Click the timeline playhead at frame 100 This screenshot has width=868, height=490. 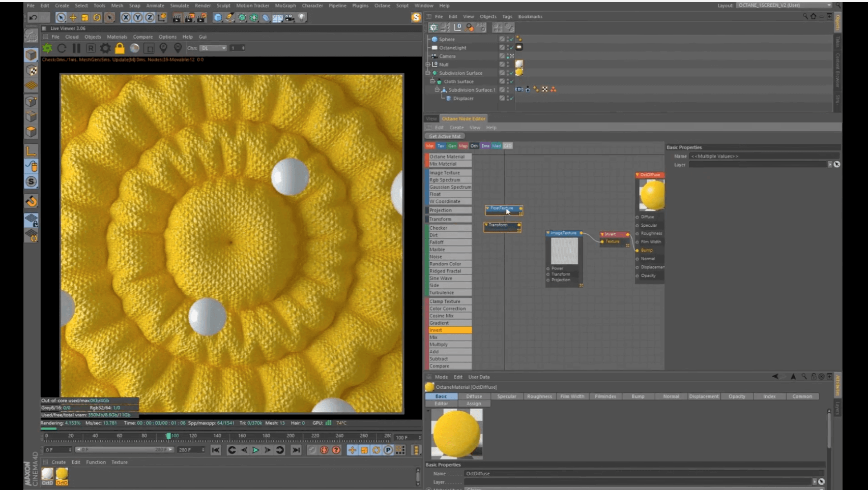pos(168,436)
